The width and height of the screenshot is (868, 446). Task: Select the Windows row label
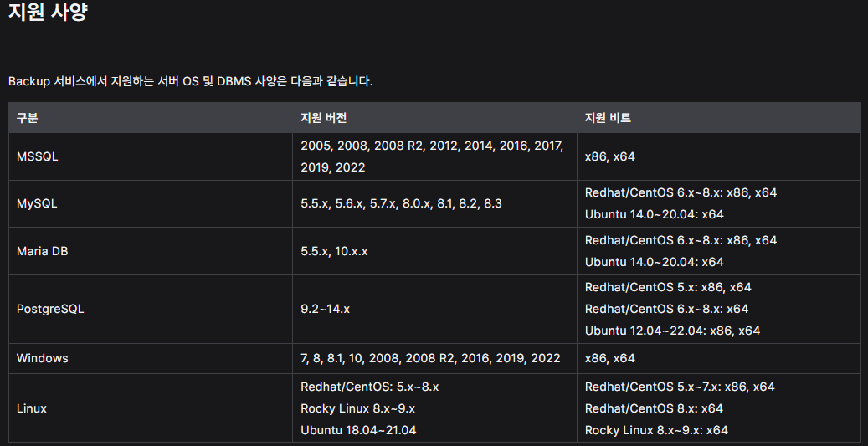(x=42, y=358)
